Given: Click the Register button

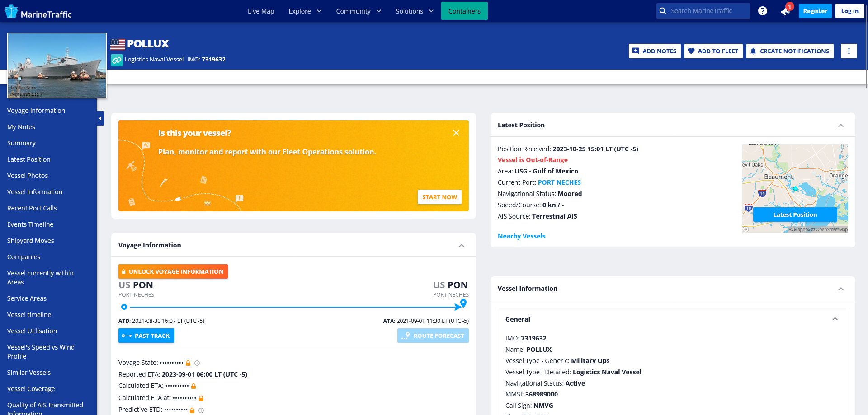Looking at the screenshot, I should 815,11.
